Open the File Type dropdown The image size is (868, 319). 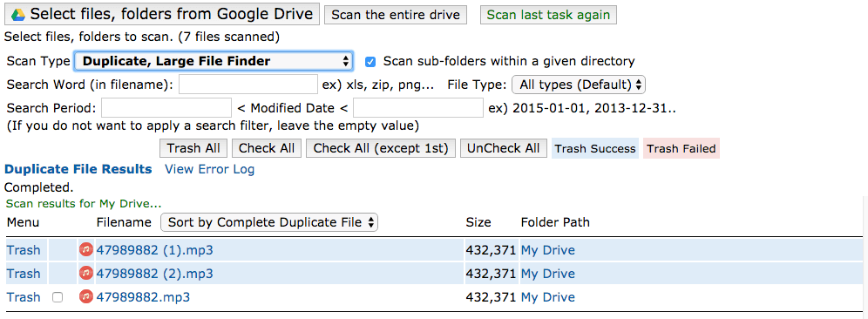coord(579,85)
